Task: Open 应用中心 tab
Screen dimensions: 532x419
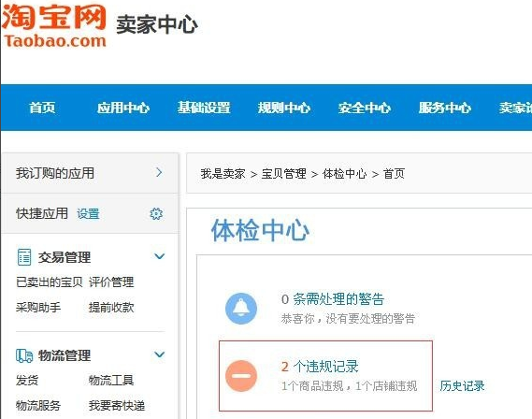Action: click(122, 108)
